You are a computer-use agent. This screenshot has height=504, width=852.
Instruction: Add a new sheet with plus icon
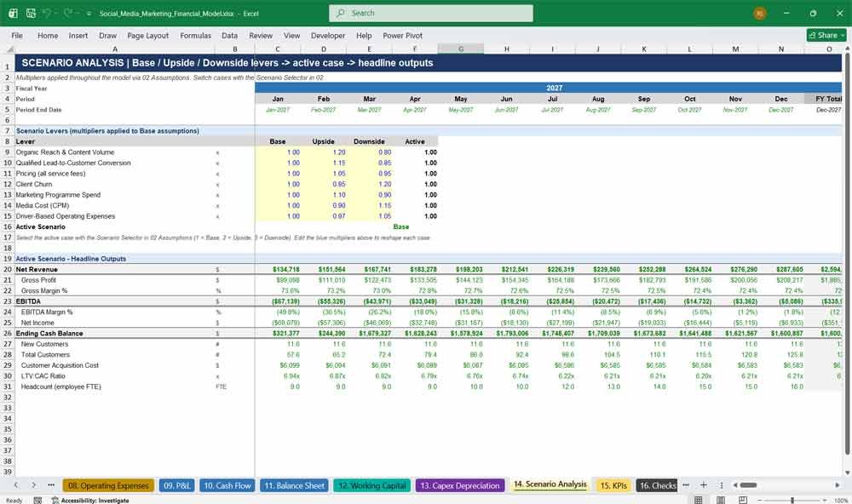703,485
